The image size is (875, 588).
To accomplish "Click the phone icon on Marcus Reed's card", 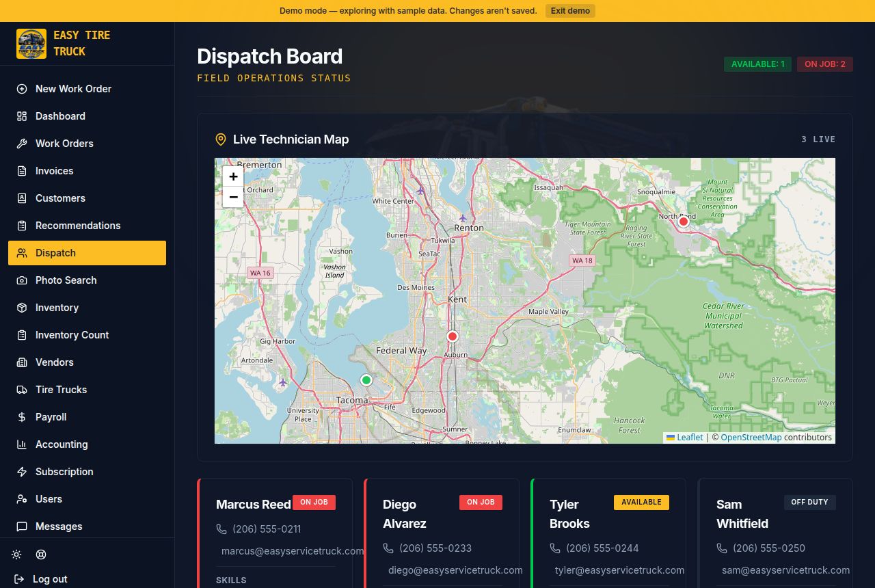I will tap(221, 529).
